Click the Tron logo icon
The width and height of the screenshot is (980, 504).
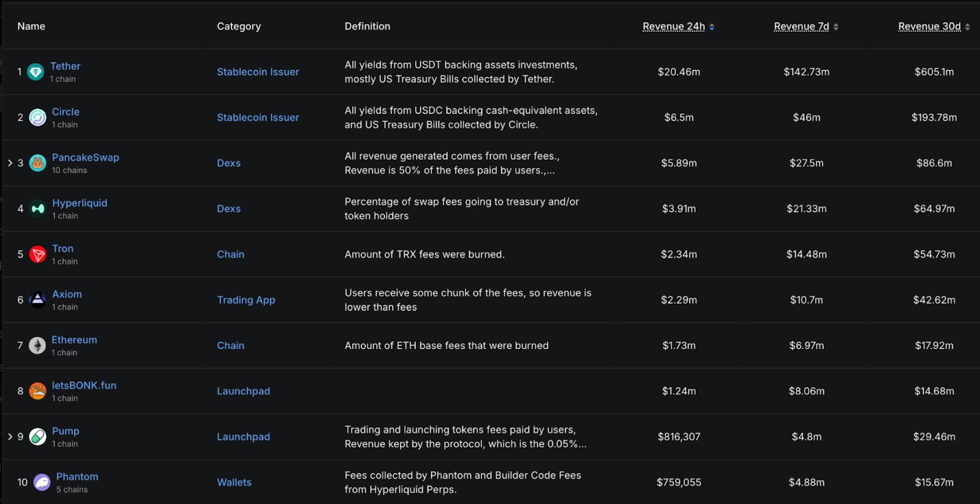pyautogui.click(x=38, y=255)
